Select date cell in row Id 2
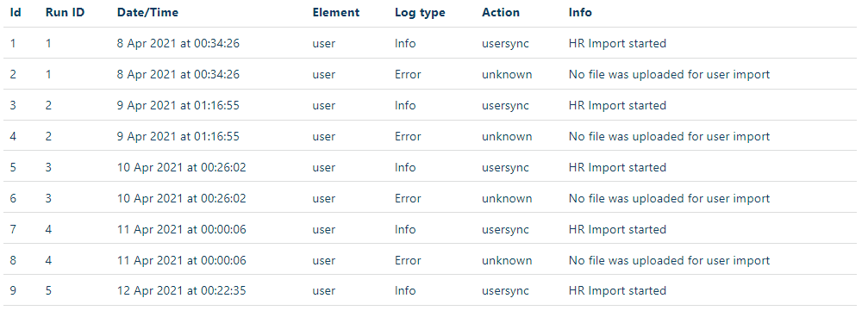Image resolution: width=868 pixels, height=317 pixels. coord(178,74)
